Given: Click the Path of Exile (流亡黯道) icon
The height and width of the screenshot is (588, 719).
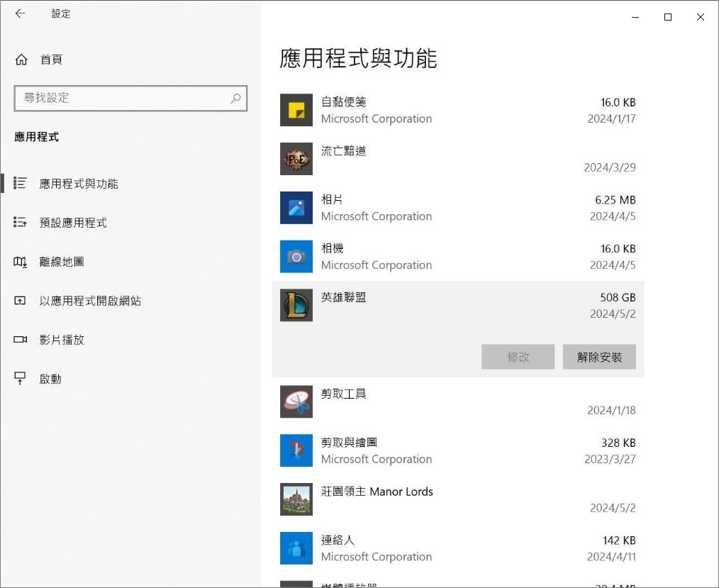Looking at the screenshot, I should [x=296, y=159].
